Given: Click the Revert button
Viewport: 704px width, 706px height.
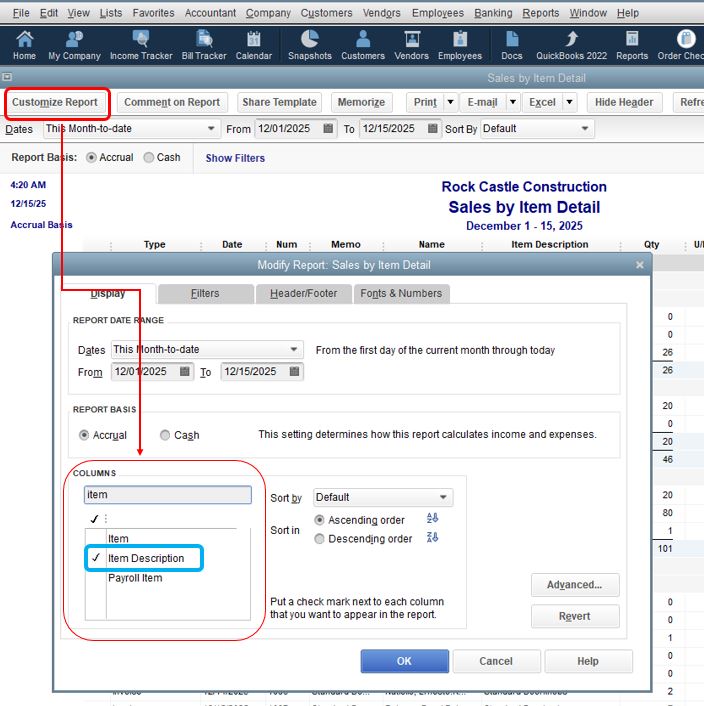Looking at the screenshot, I should (575, 616).
